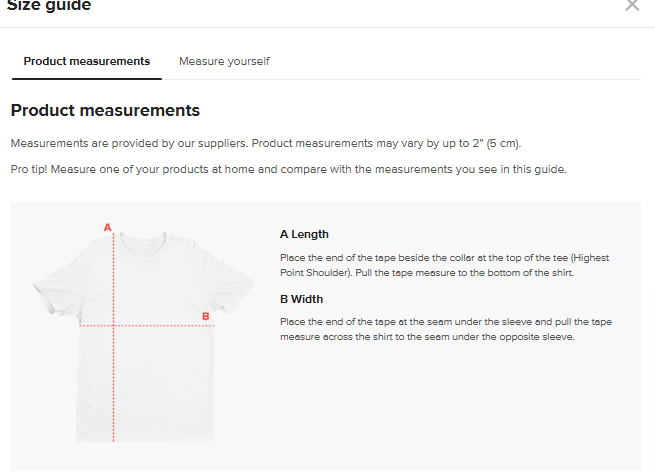This screenshot has height=475, width=655.
Task: Click the red B marker on the shirt
Action: pyautogui.click(x=206, y=316)
